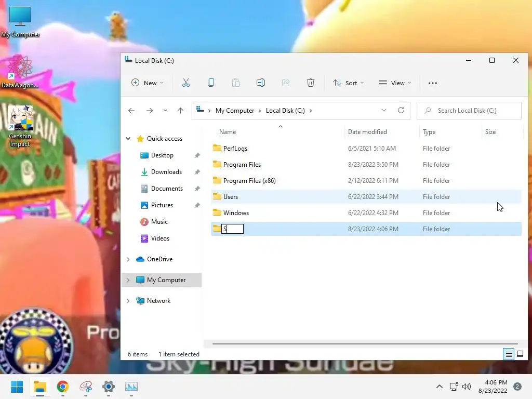The image size is (532, 399).
Task: Sort by Size column header
Action: click(x=490, y=131)
